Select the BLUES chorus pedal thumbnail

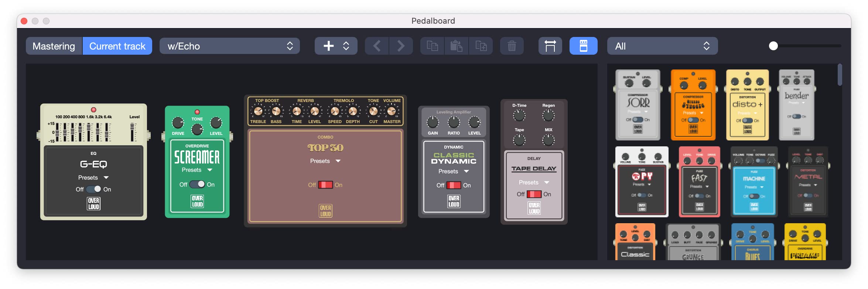tap(752, 242)
